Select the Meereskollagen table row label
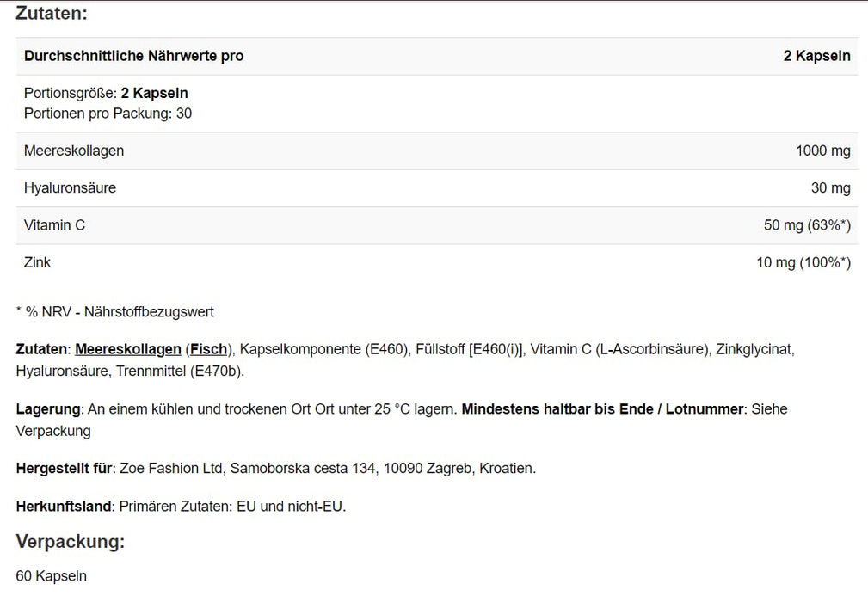 click(74, 150)
